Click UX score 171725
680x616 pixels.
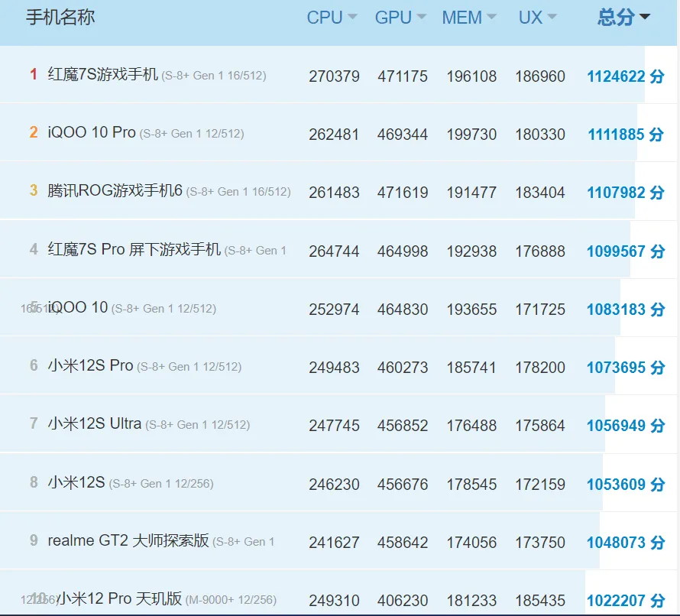pyautogui.click(x=540, y=310)
